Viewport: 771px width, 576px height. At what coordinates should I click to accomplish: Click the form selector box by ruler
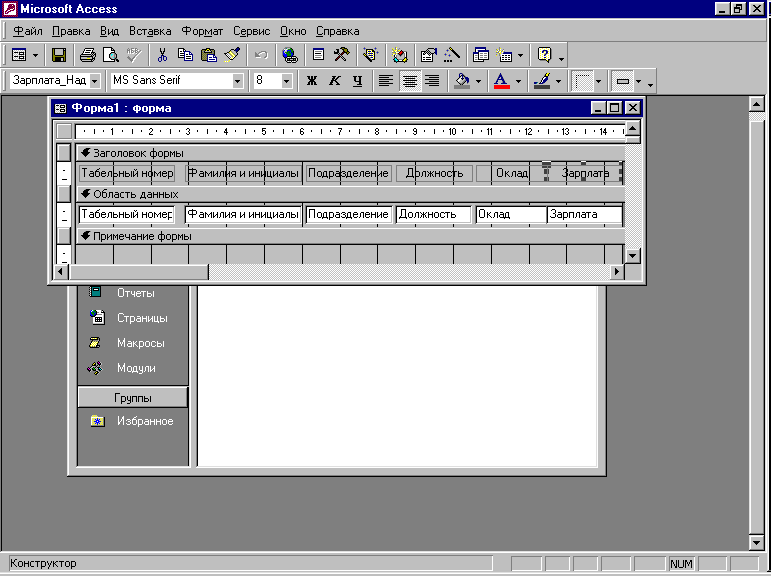(64, 131)
